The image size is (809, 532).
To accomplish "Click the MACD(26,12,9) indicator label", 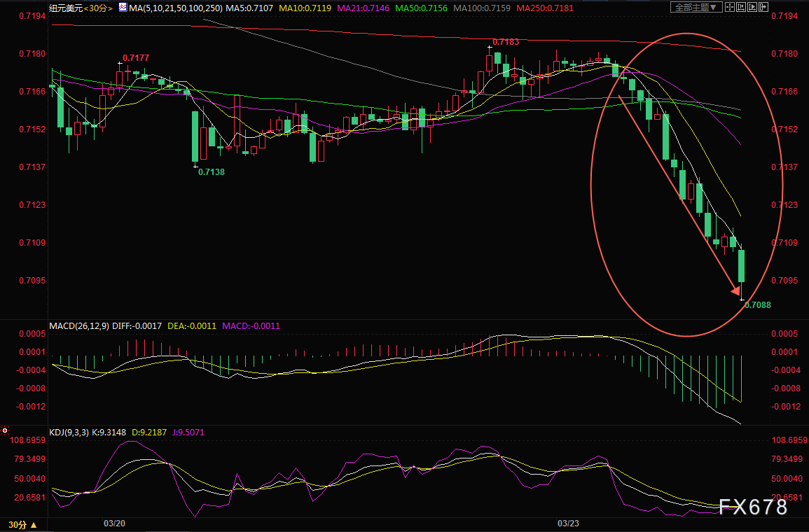I will click(79, 325).
